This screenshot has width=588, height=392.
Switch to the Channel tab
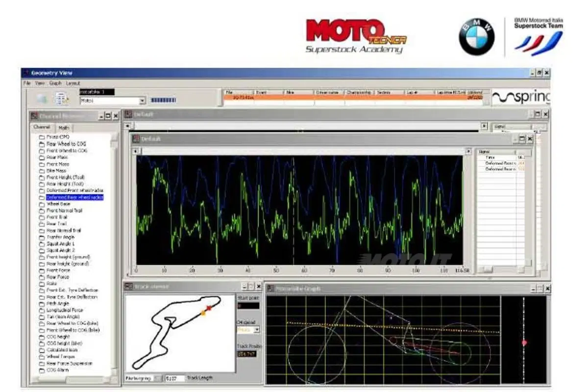click(42, 127)
